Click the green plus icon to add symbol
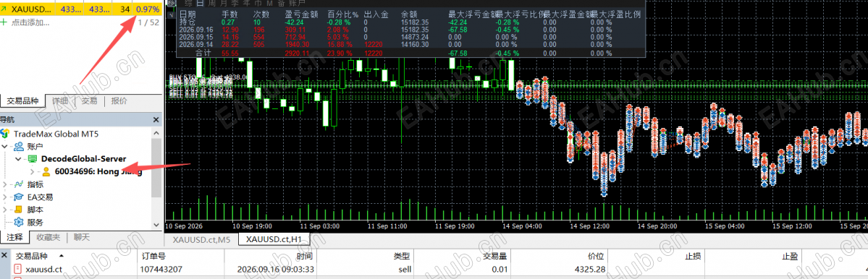 click(4, 22)
